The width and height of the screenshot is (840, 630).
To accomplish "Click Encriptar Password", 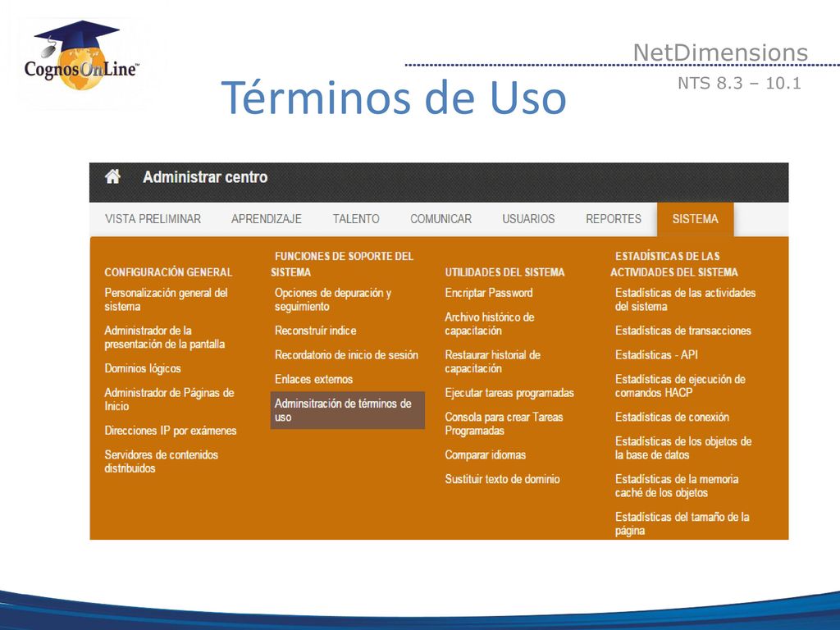I will pos(489,293).
